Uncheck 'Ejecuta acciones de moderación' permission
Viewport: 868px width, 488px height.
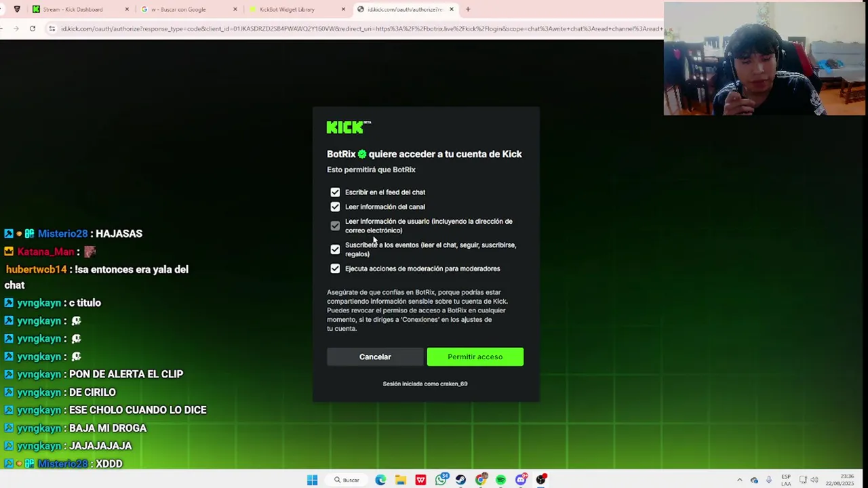tap(335, 269)
